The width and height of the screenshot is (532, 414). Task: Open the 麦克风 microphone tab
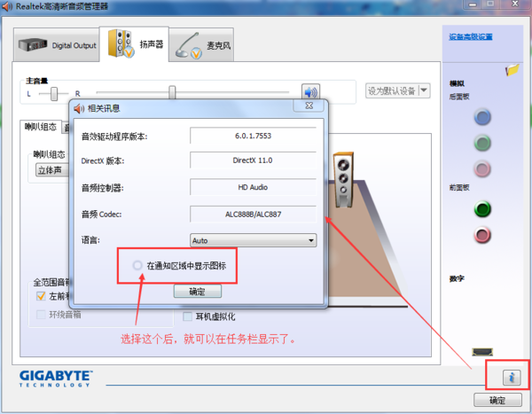[x=201, y=45]
